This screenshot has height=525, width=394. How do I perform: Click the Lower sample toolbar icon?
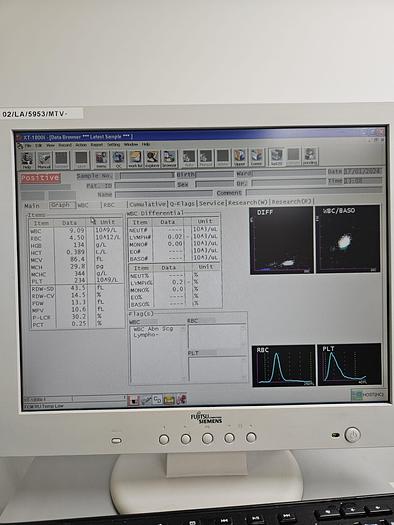[x=256, y=157]
